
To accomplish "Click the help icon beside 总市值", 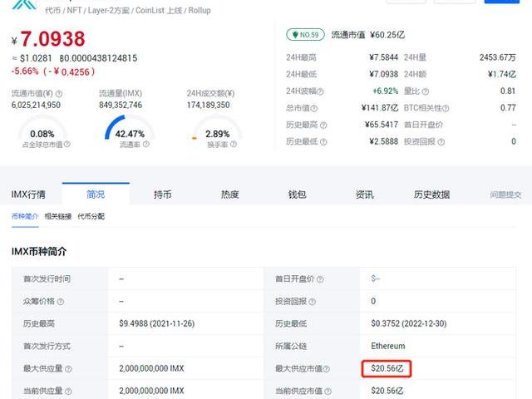I will [313, 108].
